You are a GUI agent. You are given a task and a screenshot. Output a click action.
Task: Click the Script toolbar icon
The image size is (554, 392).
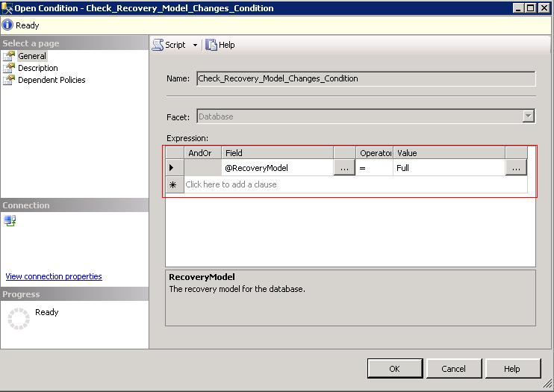point(158,45)
